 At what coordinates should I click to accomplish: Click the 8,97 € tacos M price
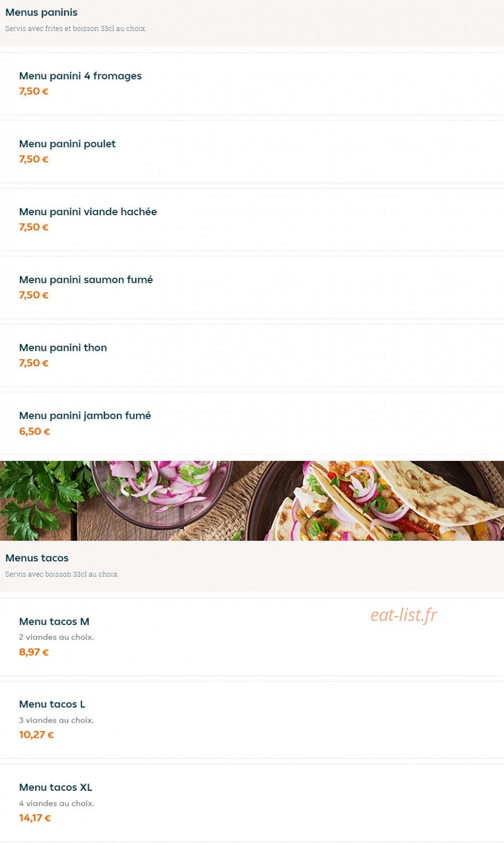click(34, 652)
